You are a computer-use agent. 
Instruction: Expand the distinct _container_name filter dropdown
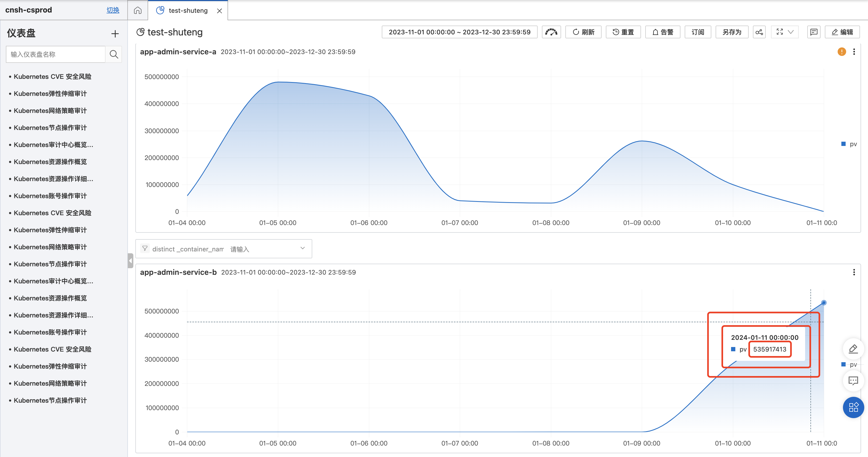pyautogui.click(x=302, y=248)
